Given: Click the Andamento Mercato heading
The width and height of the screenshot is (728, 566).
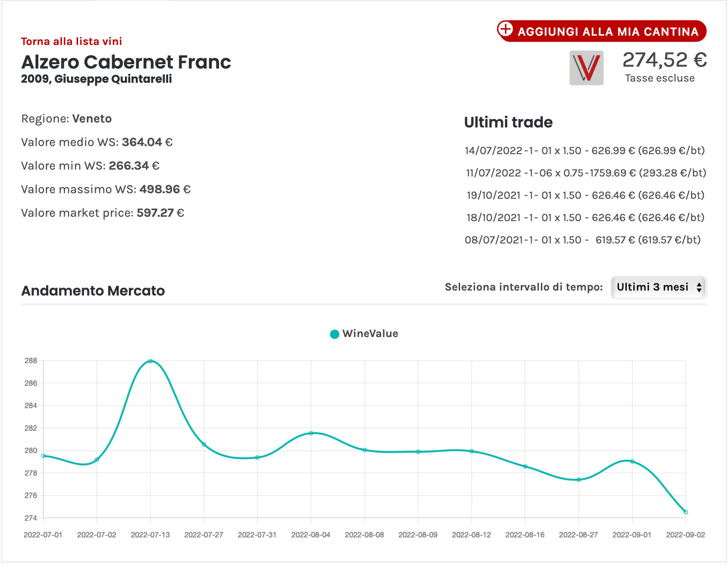Looking at the screenshot, I should click(x=93, y=291).
